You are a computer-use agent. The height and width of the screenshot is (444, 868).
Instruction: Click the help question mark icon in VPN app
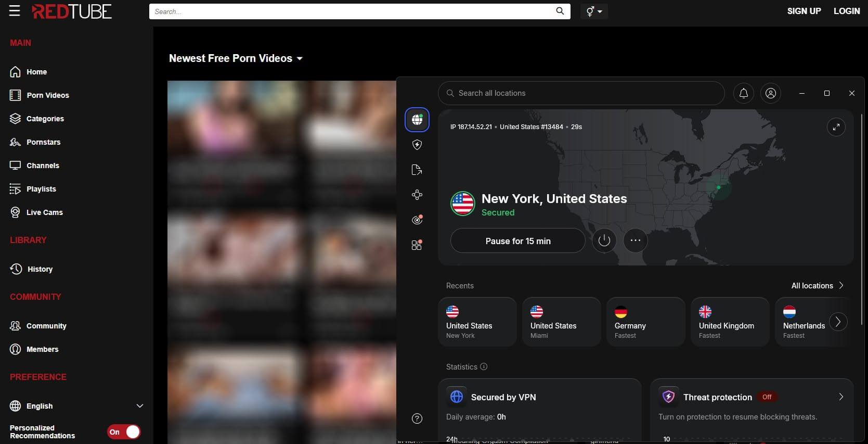(x=417, y=418)
